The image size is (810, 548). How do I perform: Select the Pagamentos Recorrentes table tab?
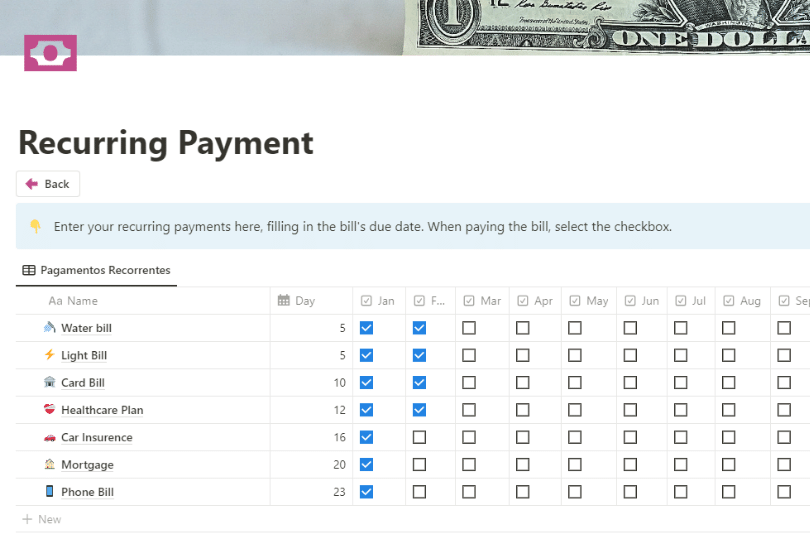[96, 270]
